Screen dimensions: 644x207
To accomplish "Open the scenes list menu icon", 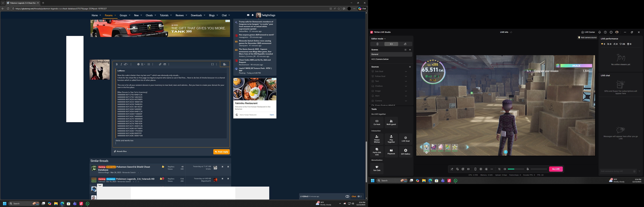I will [x=405, y=50].
